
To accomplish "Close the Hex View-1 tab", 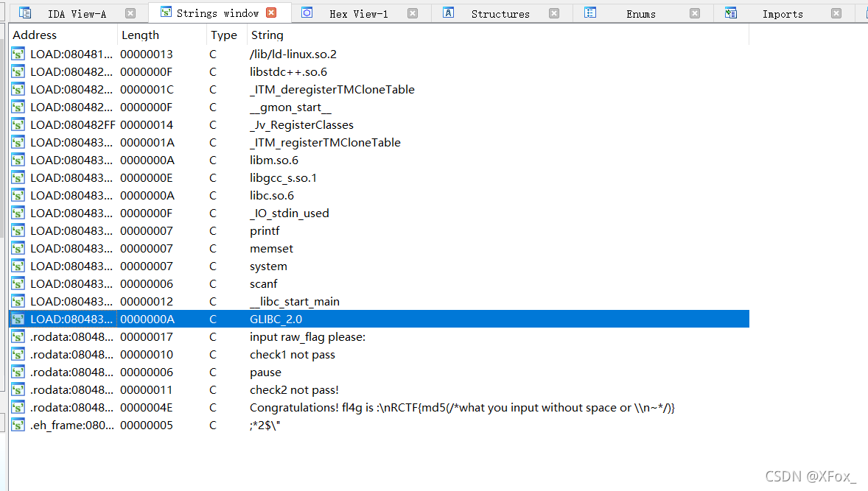I will 413,13.
